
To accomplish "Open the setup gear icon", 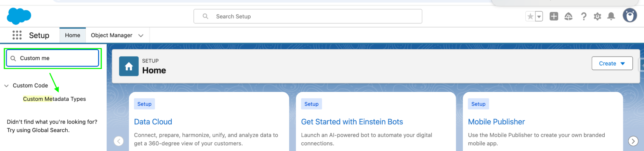I will (x=598, y=16).
